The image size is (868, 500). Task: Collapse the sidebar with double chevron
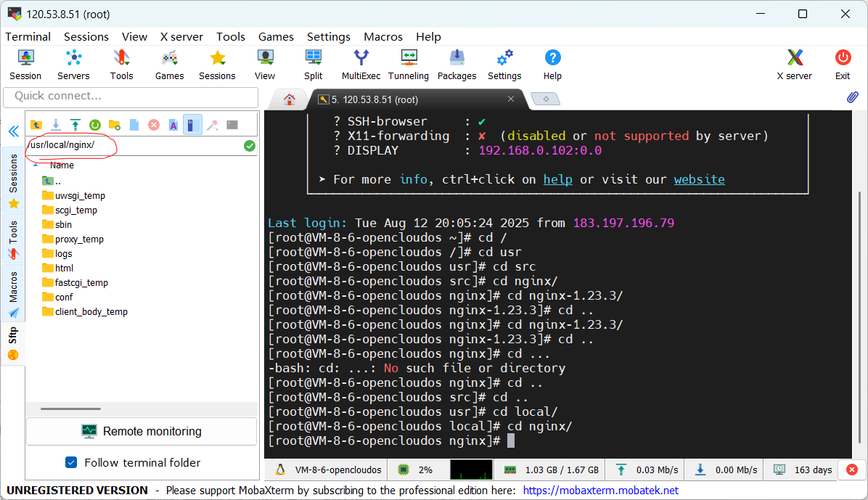pyautogui.click(x=13, y=131)
